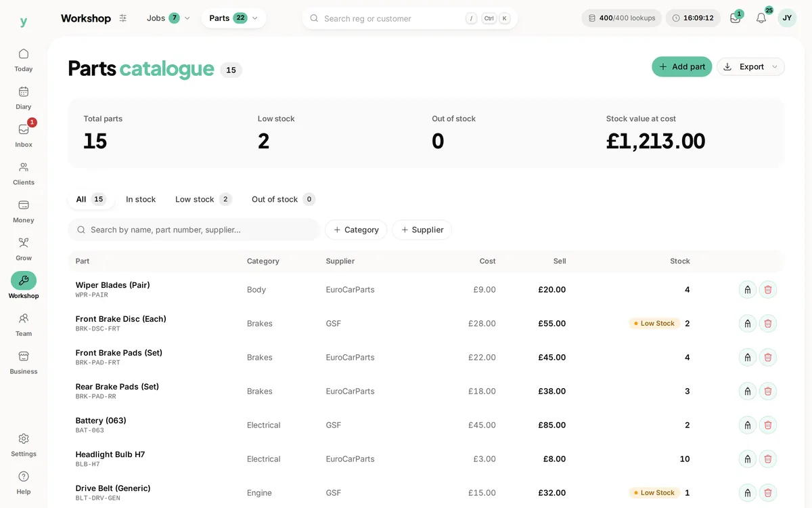Edit the Battery (063) part
This screenshot has width=812, height=508.
(x=748, y=425)
